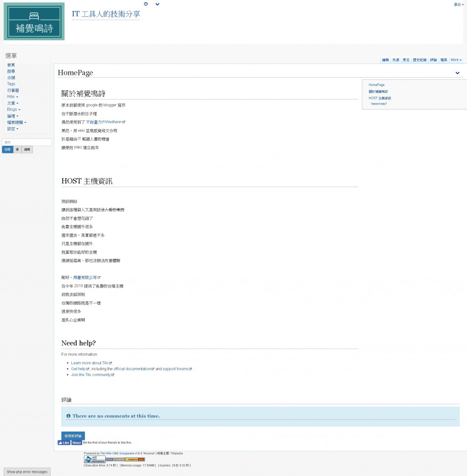Expand the Blogs submenu in sidebar

tap(14, 109)
